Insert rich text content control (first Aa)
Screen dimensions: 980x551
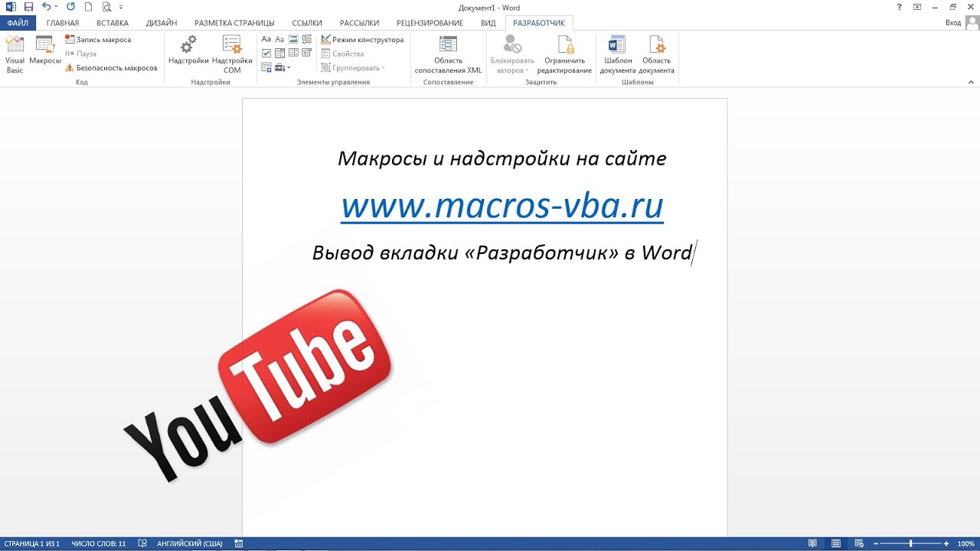click(x=266, y=39)
